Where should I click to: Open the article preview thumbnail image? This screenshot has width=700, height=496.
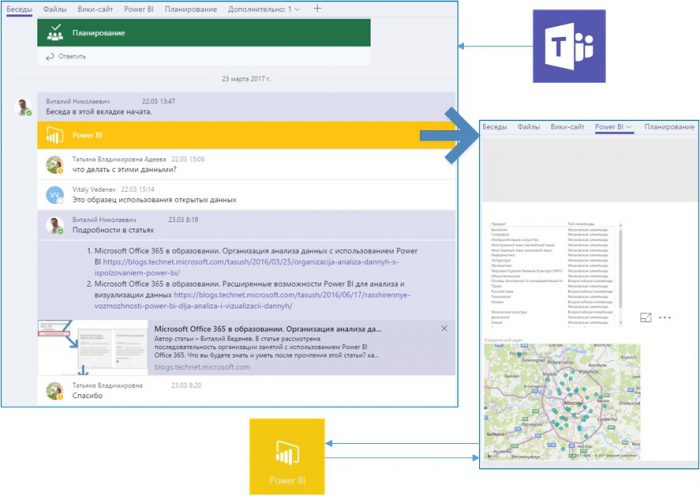[92, 347]
